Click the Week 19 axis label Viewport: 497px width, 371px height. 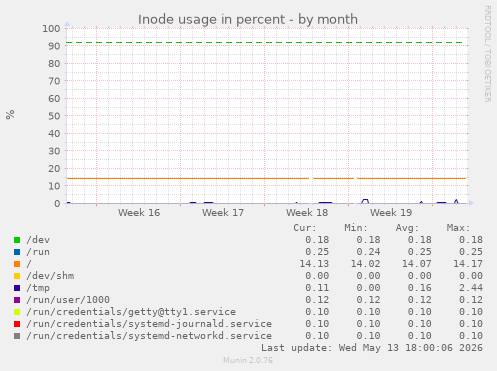tap(391, 213)
